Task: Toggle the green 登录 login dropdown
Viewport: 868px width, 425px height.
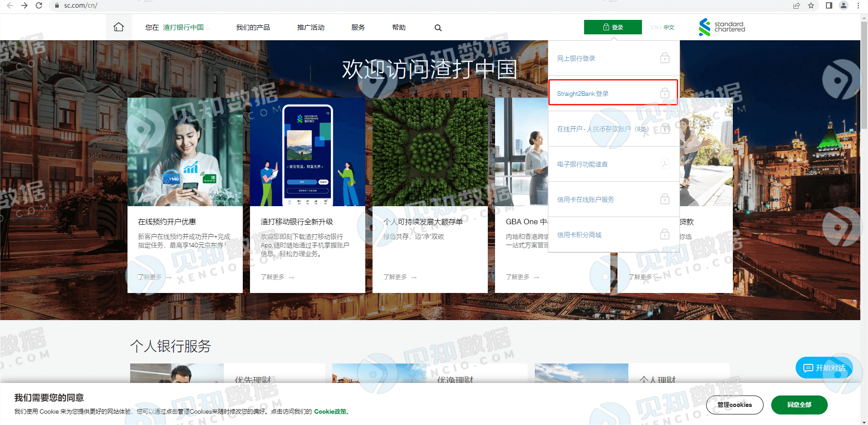Action: coord(613,27)
